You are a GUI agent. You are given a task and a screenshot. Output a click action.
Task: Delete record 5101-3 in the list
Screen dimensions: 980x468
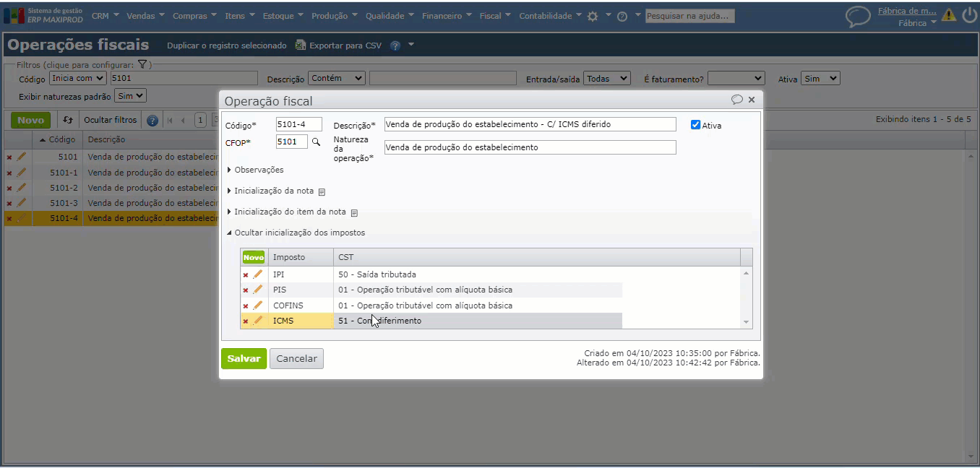(9, 204)
